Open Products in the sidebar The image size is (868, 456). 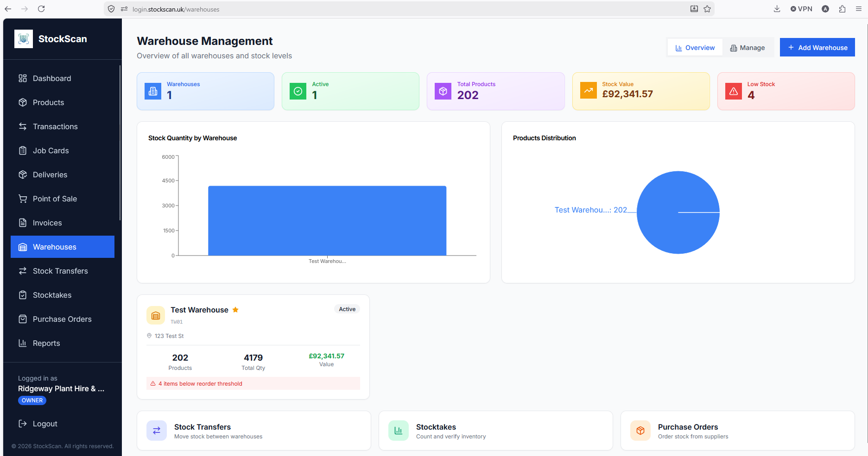tap(63, 102)
